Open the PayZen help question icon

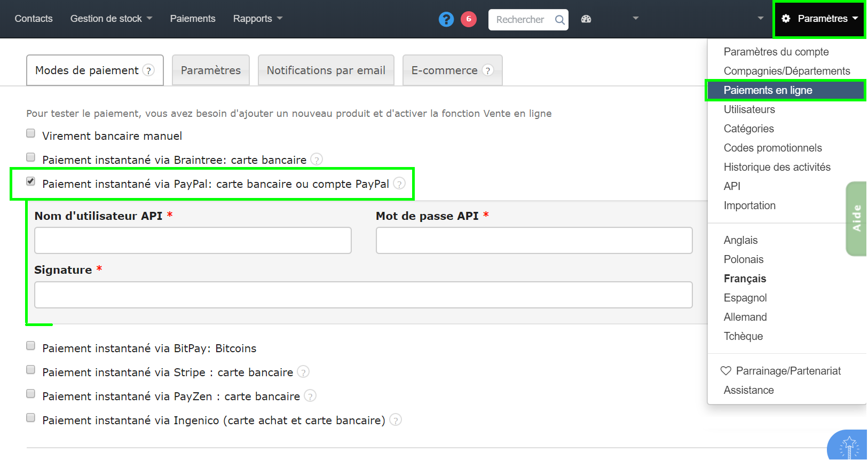(310, 396)
